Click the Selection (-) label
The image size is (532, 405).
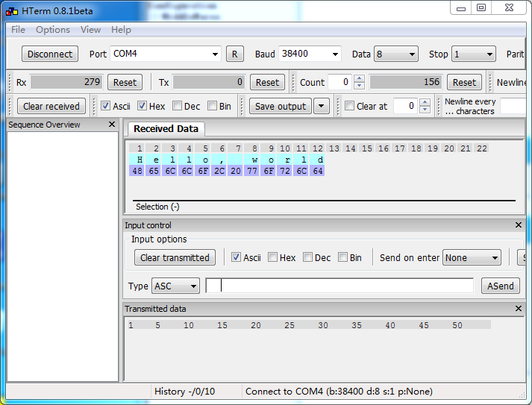(x=157, y=207)
